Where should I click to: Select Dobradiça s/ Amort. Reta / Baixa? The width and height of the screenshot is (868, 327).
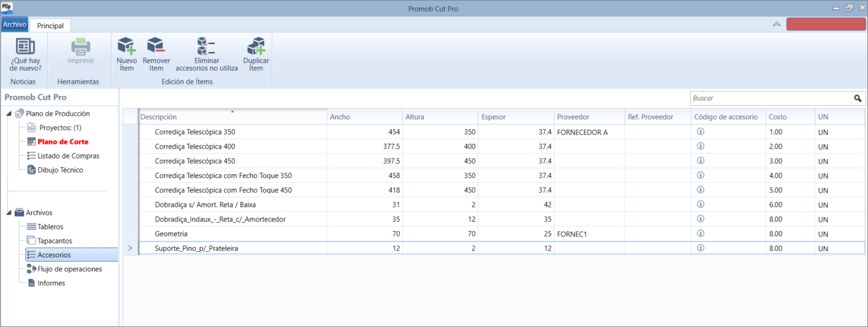(232, 205)
